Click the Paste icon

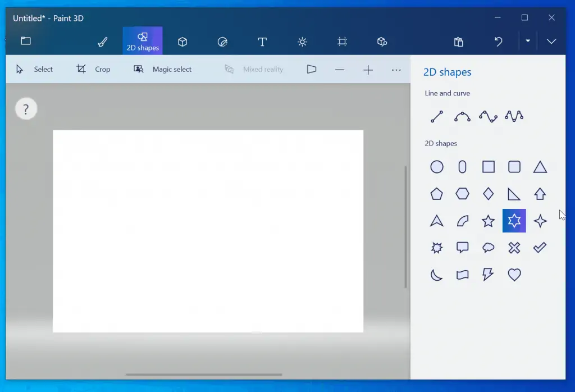[458, 41]
